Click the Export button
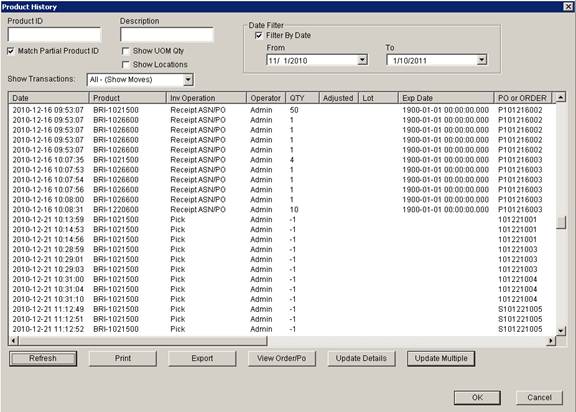Screen dimensions: 576x412 tap(202, 358)
